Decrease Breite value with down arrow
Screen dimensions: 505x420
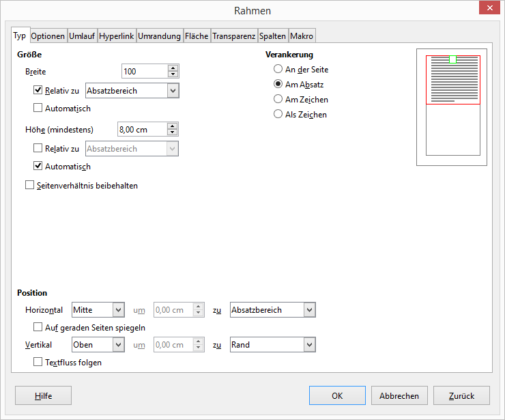point(173,74)
